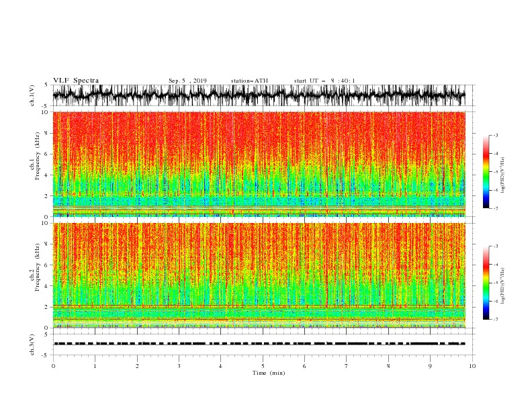Click the '2' tick on time axis

[137, 366]
